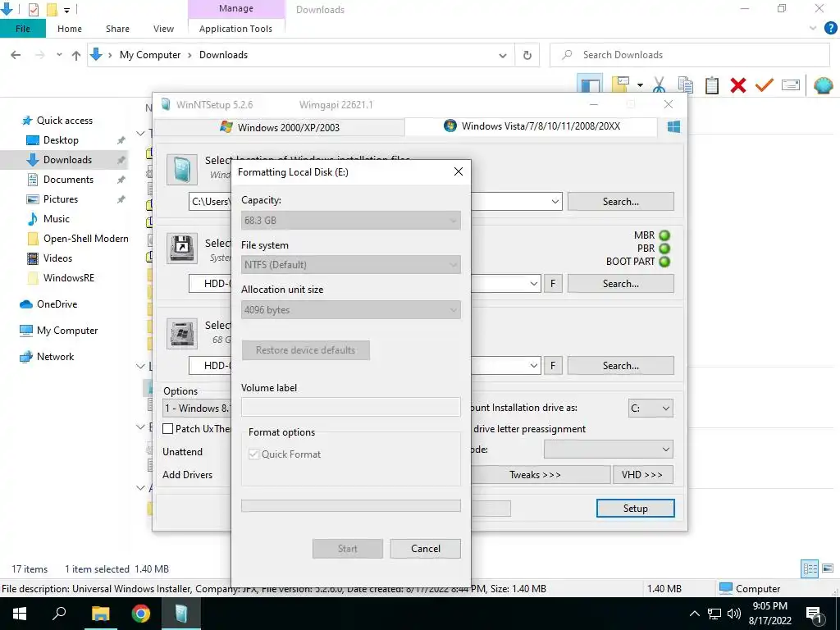
Task: Click the installation files disc icon
Action: (181, 170)
